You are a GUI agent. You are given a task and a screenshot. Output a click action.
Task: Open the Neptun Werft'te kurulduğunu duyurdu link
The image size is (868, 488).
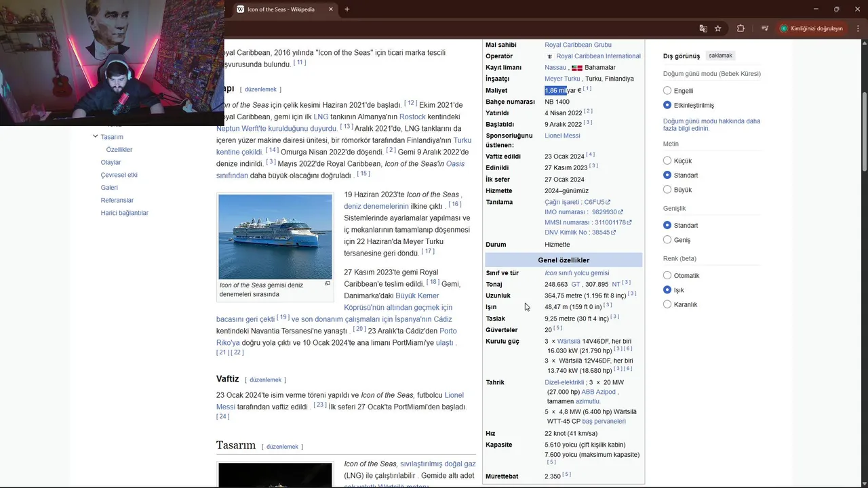pyautogui.click(x=277, y=129)
